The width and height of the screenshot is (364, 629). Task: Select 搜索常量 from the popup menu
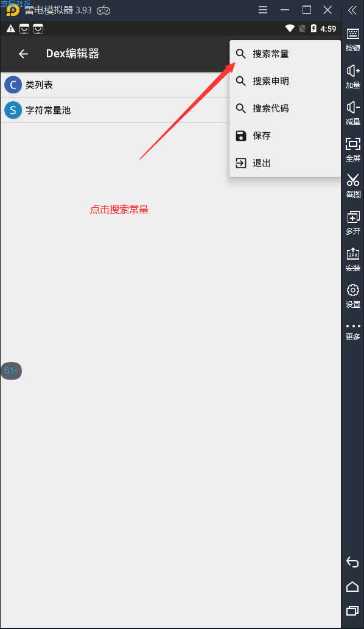point(285,54)
